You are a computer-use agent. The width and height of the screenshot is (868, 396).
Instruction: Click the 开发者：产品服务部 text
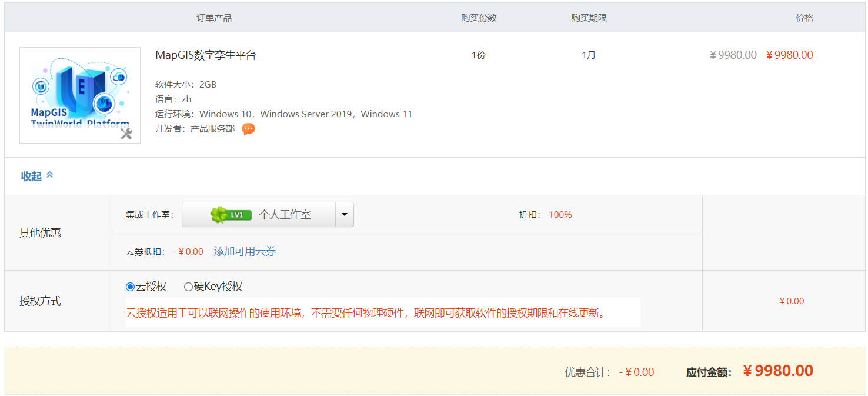point(195,129)
